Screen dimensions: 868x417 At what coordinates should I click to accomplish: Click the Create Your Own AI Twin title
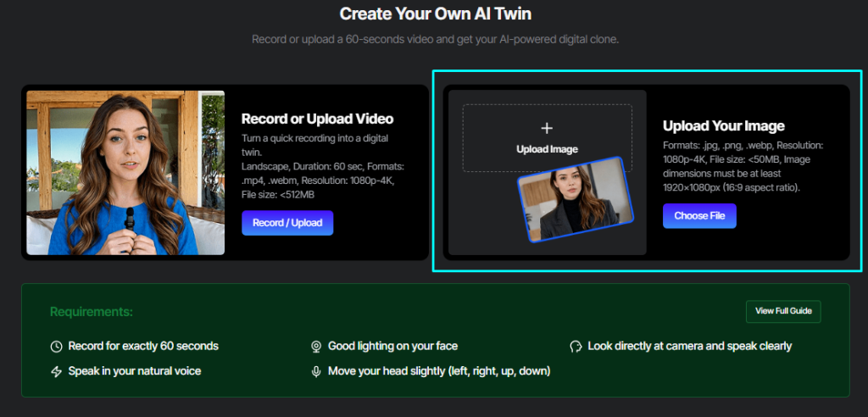point(434,14)
